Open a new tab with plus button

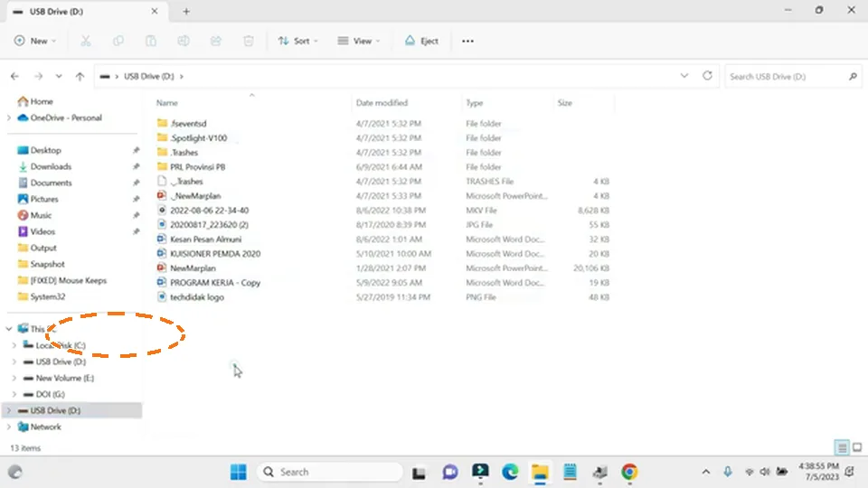click(186, 11)
